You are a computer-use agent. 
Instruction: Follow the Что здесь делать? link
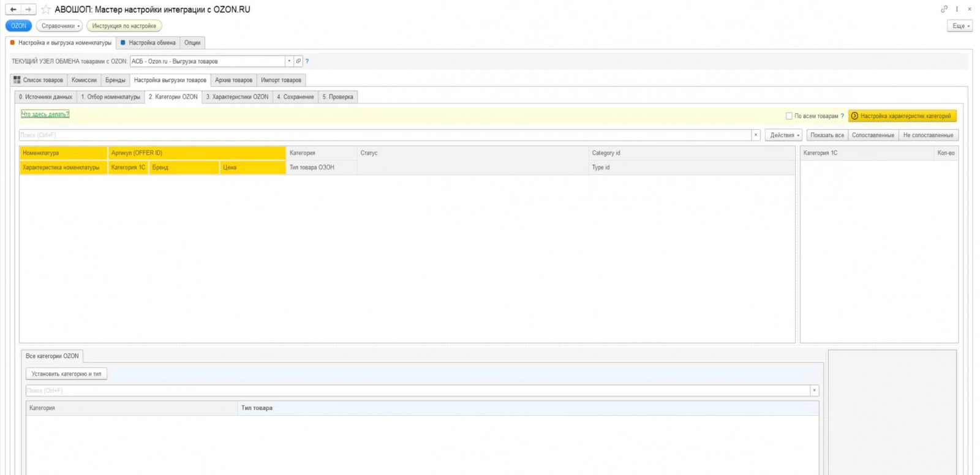pyautogui.click(x=45, y=114)
